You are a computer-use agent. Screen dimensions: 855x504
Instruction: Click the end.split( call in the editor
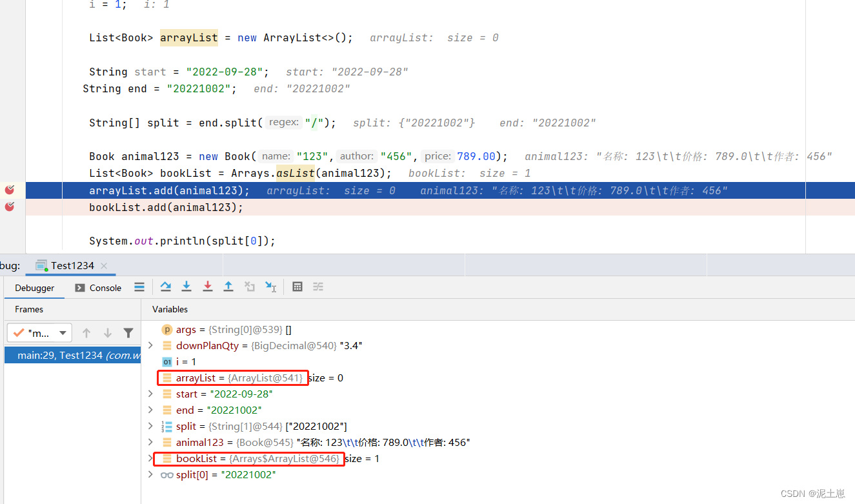click(x=231, y=123)
